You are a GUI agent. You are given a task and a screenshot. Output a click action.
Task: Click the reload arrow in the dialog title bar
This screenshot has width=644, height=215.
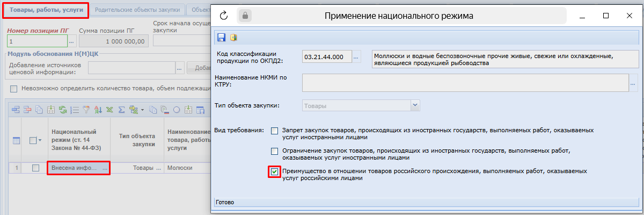pos(224,16)
